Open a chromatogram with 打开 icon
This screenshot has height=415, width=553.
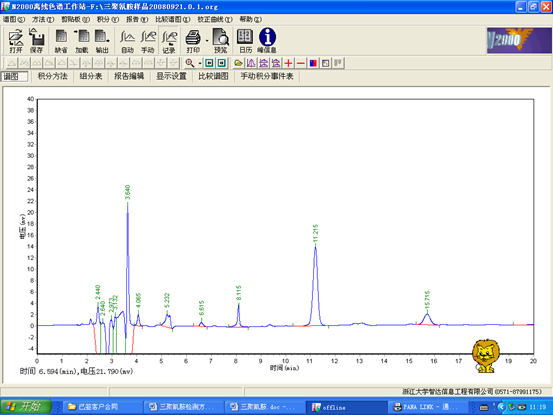point(16,41)
